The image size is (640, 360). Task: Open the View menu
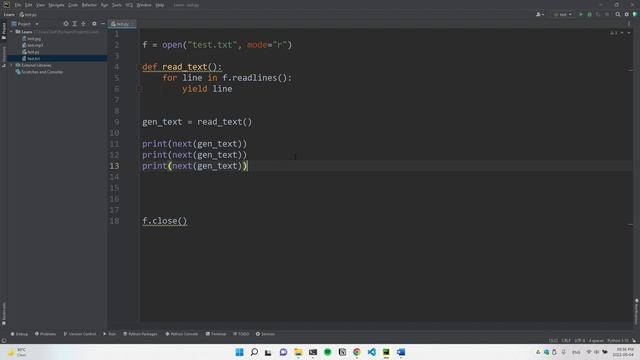(40, 5)
